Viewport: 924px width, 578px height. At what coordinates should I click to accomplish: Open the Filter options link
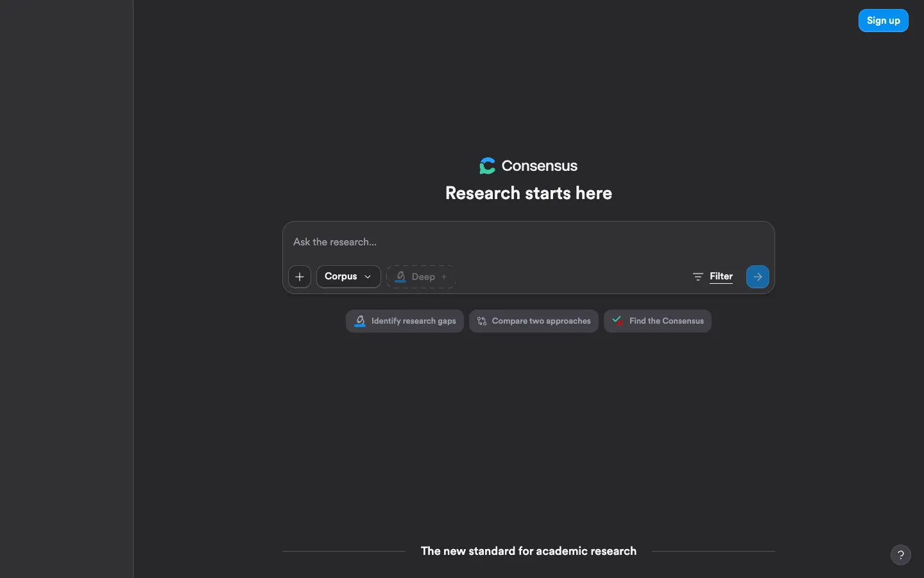[x=721, y=276]
